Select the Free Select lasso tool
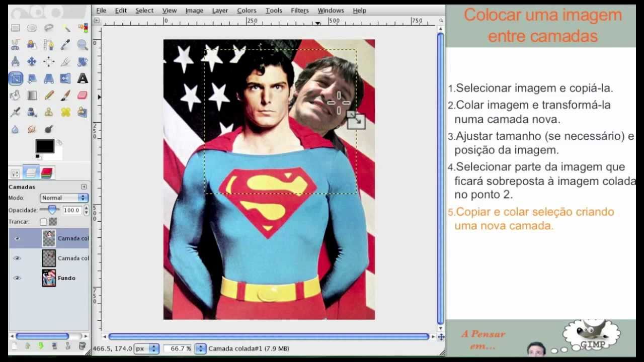644x362 pixels. click(x=49, y=28)
